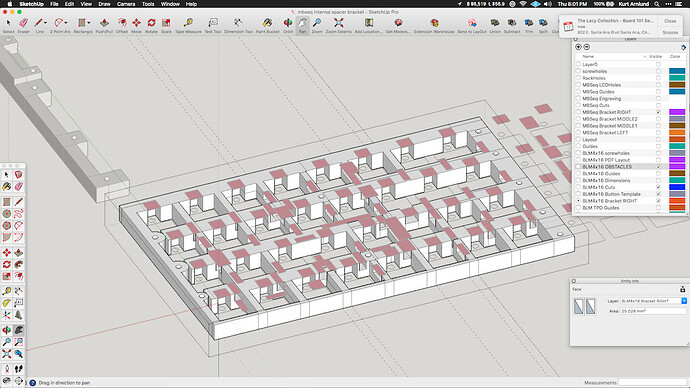Hide the BLM4x16 OBSTACLES layer
This screenshot has width=690, height=388.
658,167
